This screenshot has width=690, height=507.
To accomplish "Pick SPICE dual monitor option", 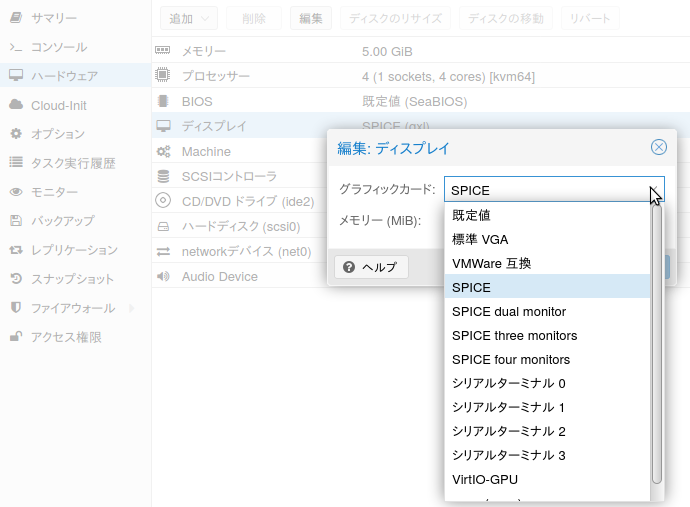I will tap(508, 311).
